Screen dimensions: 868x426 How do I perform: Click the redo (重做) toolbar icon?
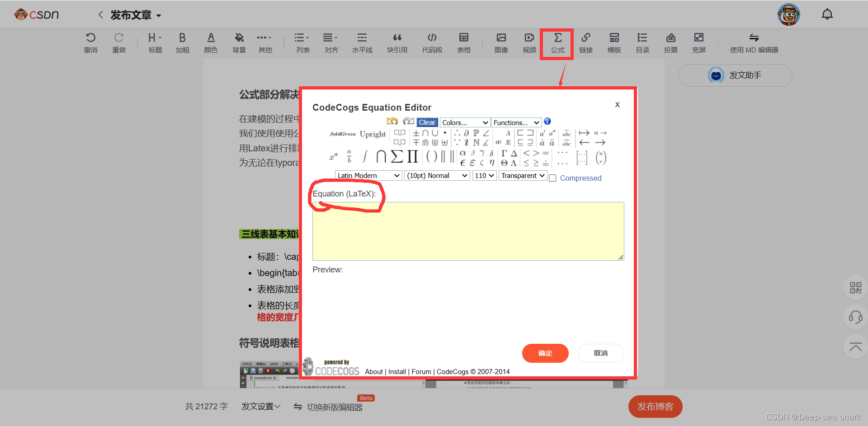tap(119, 43)
